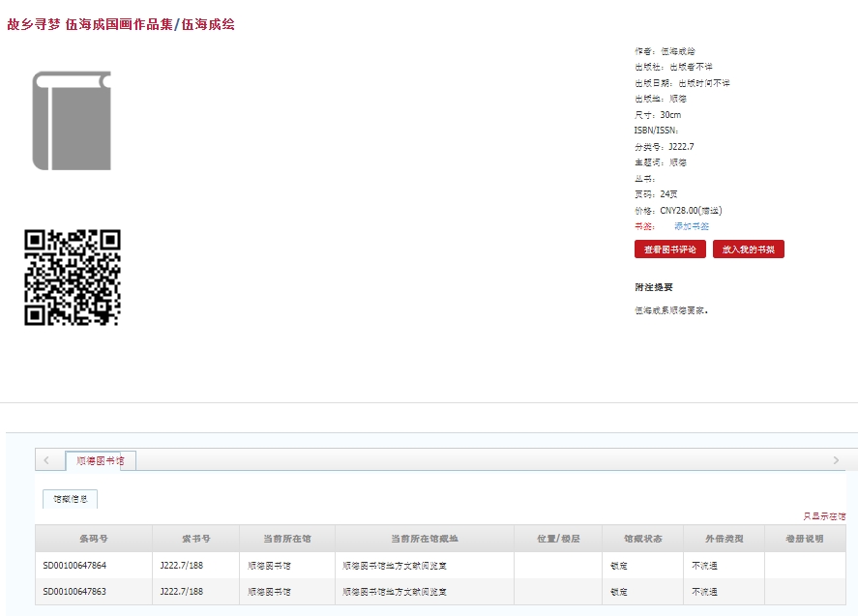Click 不流通 in the SD00100647863 row
This screenshot has width=858, height=616.
click(x=704, y=592)
